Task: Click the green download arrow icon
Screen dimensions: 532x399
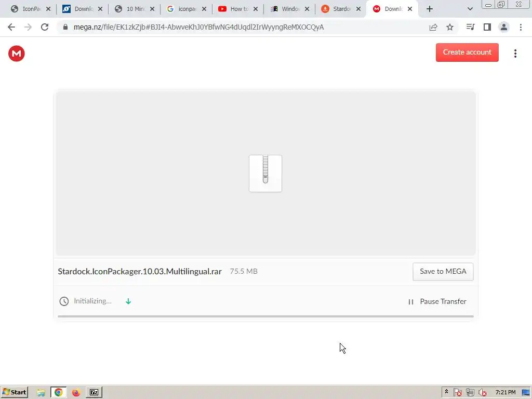Action: pyautogui.click(x=128, y=301)
